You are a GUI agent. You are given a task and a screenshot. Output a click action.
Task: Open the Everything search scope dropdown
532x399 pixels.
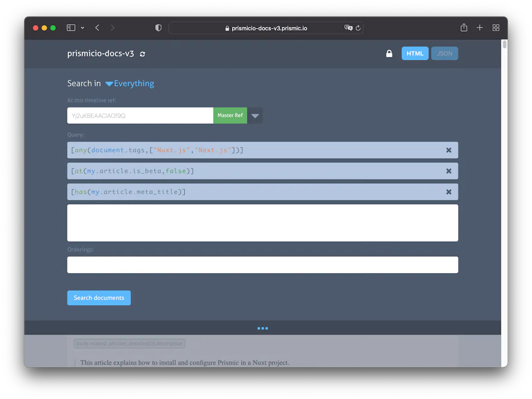(x=130, y=83)
